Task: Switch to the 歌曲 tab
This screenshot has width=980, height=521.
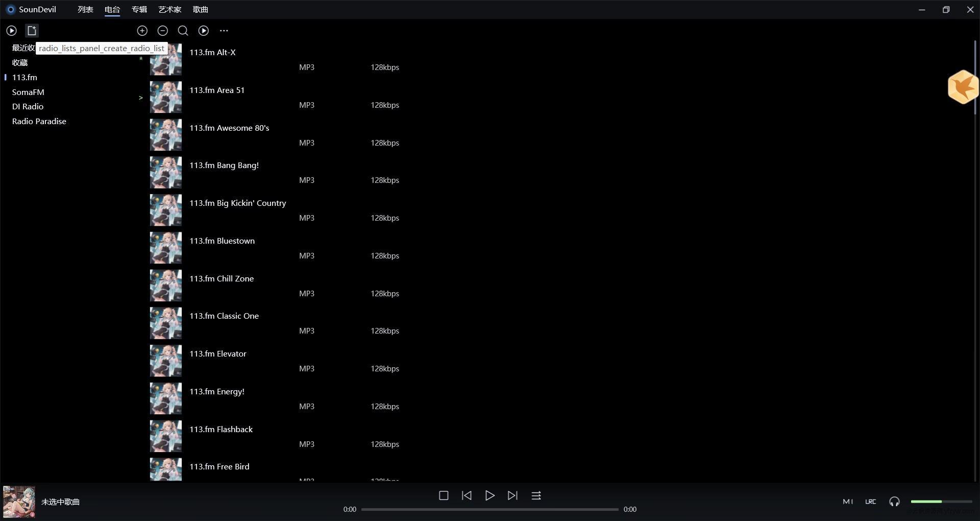Action: point(201,9)
